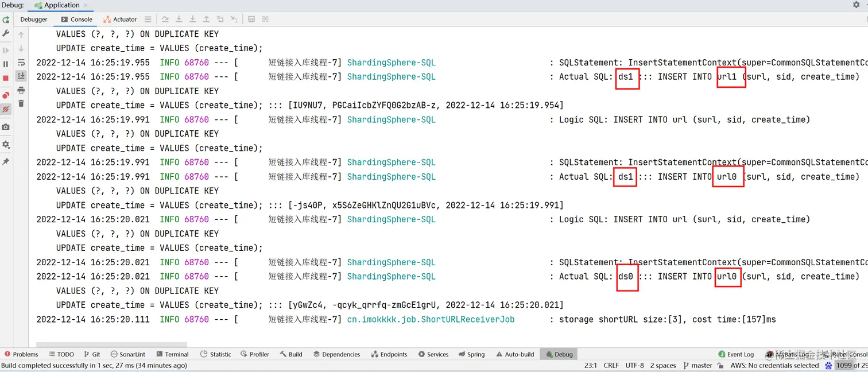Click the Step Out icon

coord(207,20)
